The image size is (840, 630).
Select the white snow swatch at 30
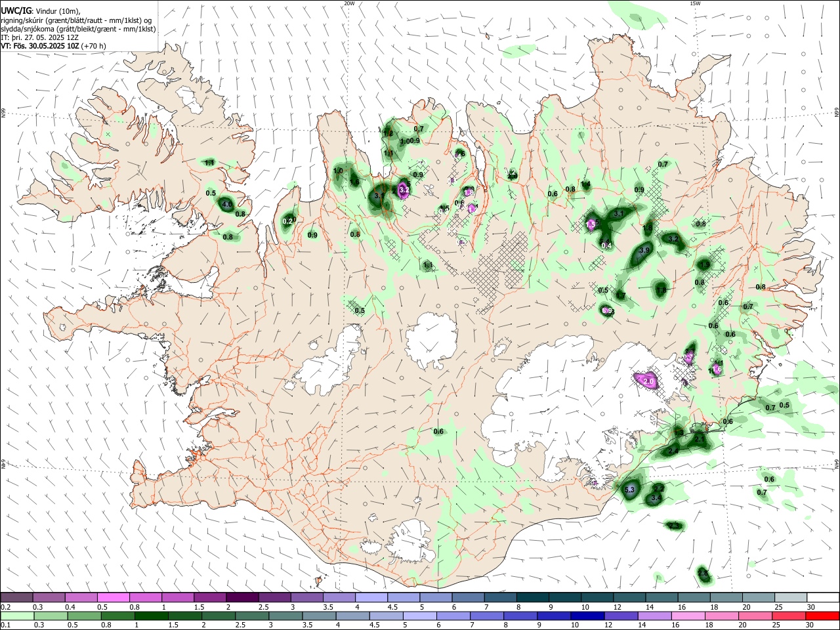click(x=823, y=598)
